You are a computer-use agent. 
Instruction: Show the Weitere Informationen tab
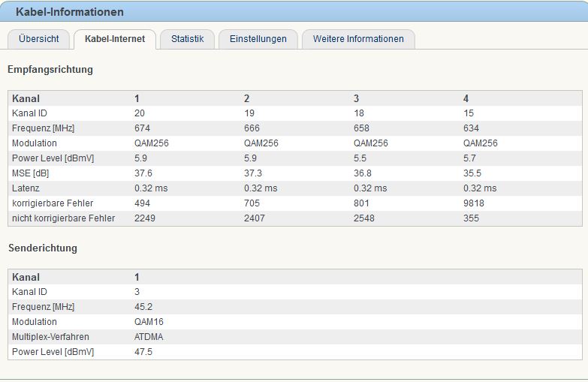(x=358, y=39)
